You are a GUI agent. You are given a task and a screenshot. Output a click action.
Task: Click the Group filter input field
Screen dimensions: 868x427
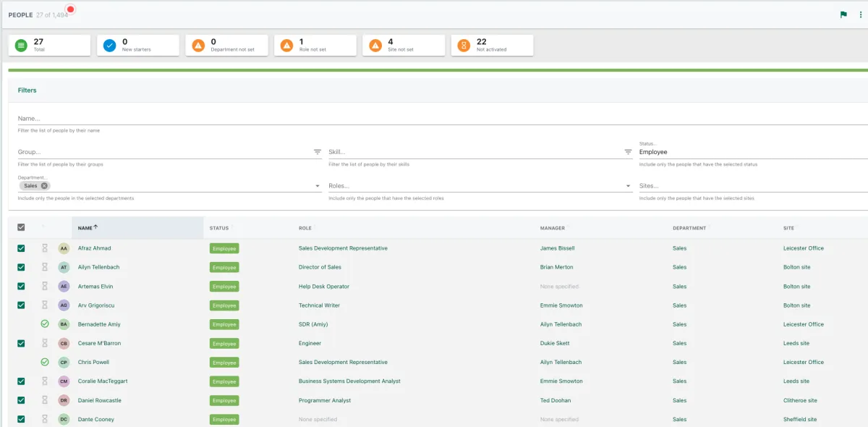pos(164,152)
